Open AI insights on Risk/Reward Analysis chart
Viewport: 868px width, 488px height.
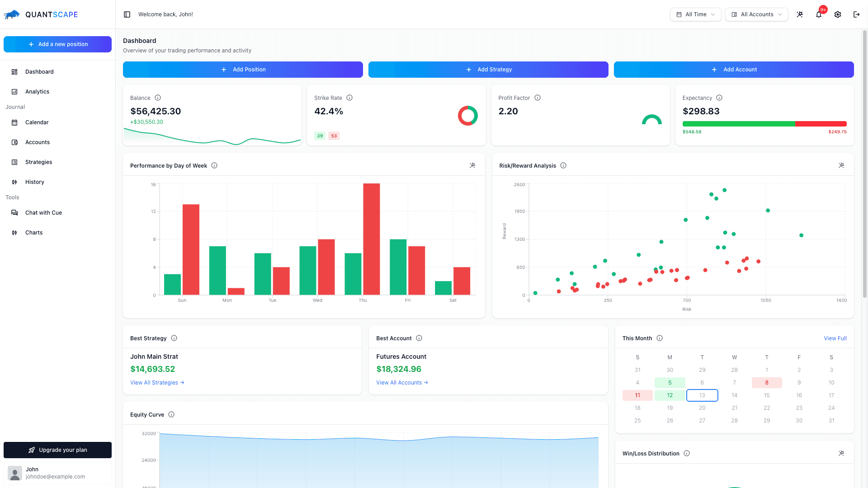(x=841, y=165)
